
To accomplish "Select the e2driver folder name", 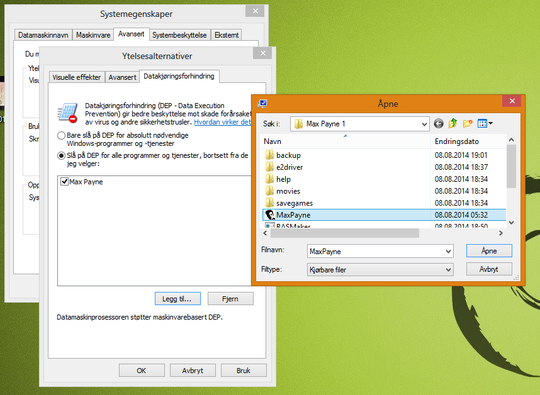I will pyautogui.click(x=290, y=167).
